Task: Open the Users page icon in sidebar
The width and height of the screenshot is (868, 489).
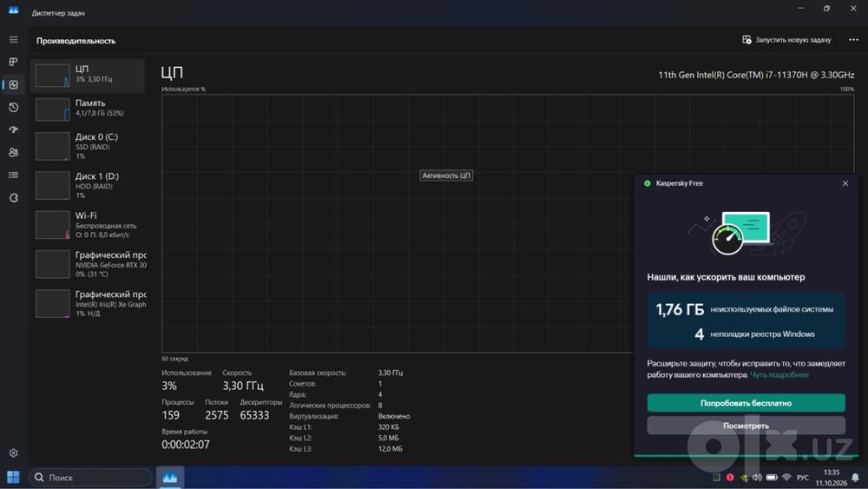Action: point(13,152)
